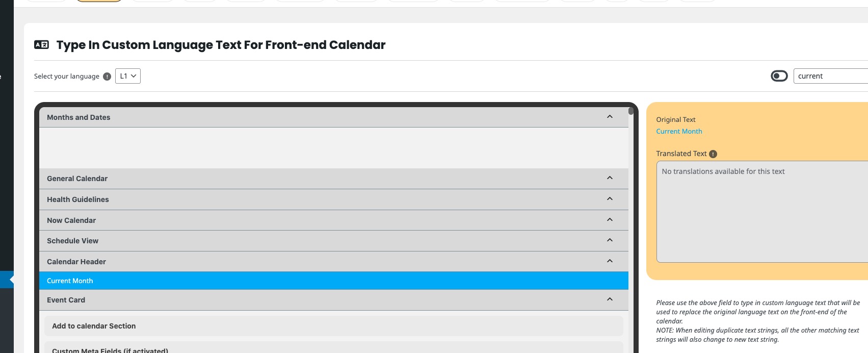Click the language list scrollbar thumb
Screen dimensions: 868x353
631,111
